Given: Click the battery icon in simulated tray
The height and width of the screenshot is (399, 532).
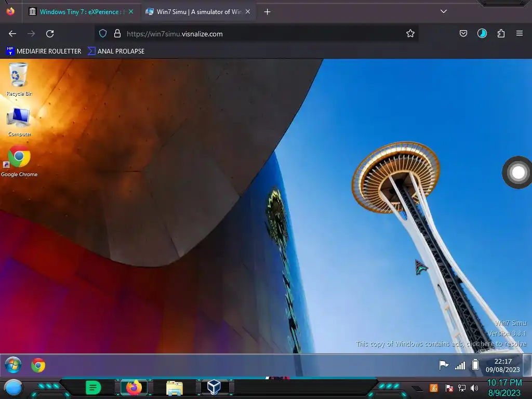Looking at the screenshot, I should (x=475, y=365).
